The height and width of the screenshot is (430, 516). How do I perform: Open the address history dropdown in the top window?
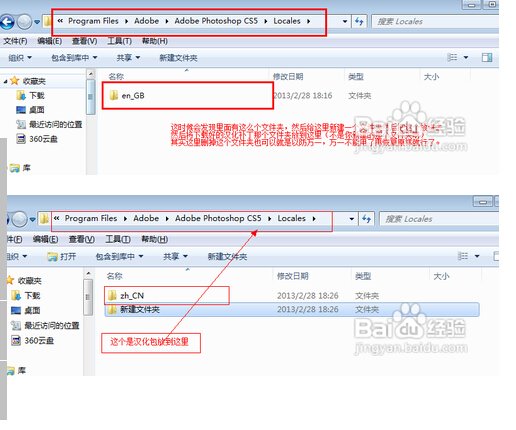345,22
